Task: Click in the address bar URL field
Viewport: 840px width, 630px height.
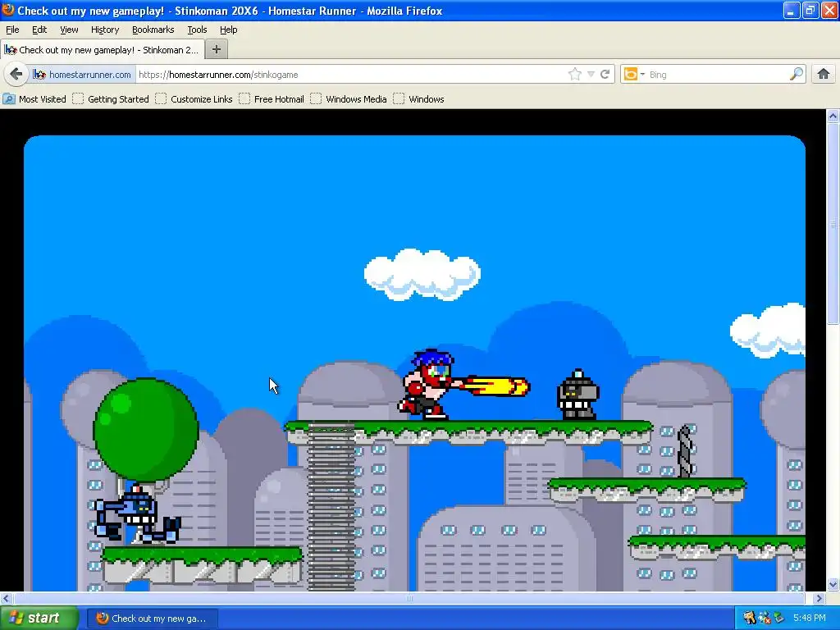Action: coord(351,75)
